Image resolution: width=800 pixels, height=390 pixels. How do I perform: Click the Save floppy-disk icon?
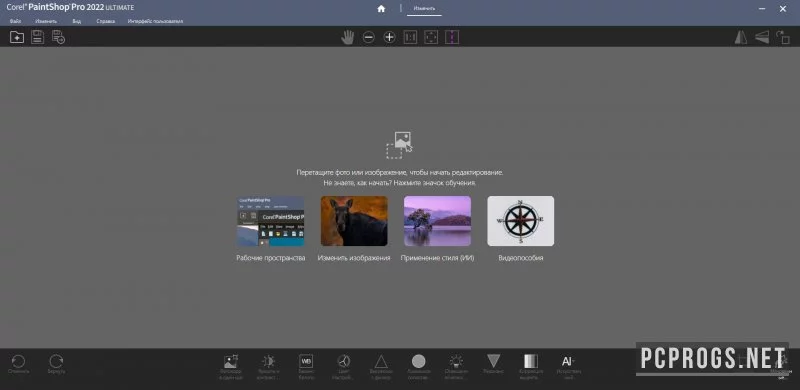pos(38,37)
